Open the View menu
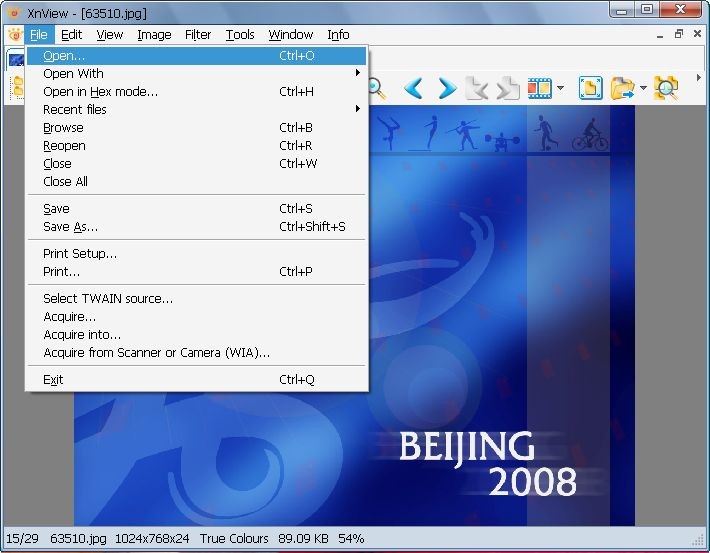Image resolution: width=710 pixels, height=553 pixels. tap(110, 34)
